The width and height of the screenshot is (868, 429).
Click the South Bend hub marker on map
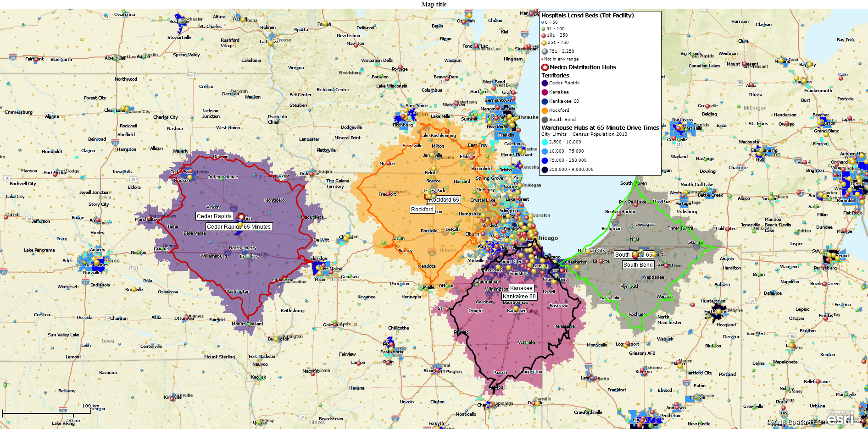click(x=635, y=255)
